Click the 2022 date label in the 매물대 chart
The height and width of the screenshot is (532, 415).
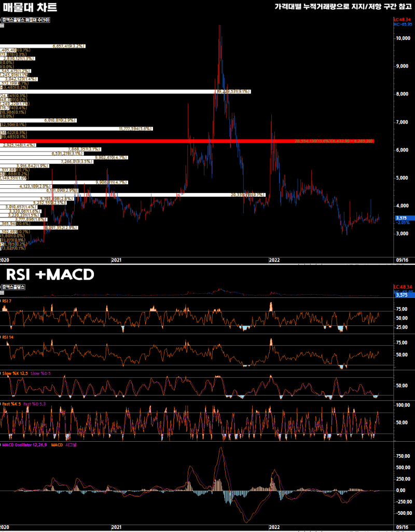(x=274, y=260)
